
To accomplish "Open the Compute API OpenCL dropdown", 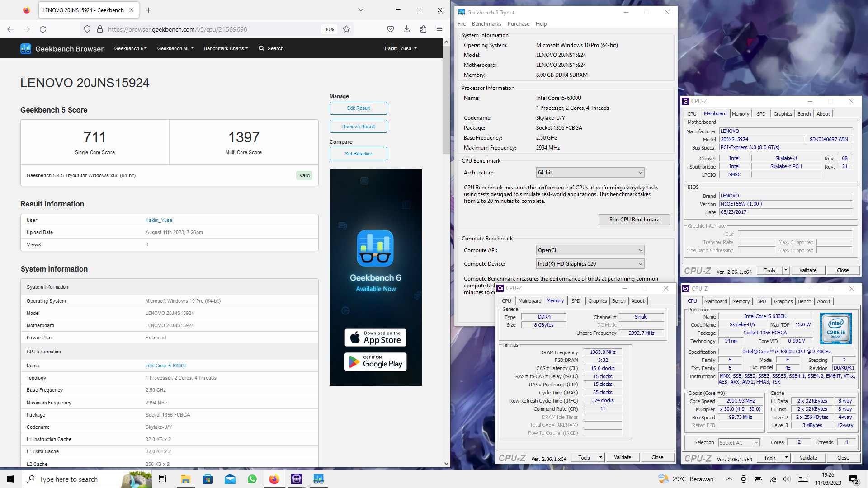I will (x=590, y=250).
